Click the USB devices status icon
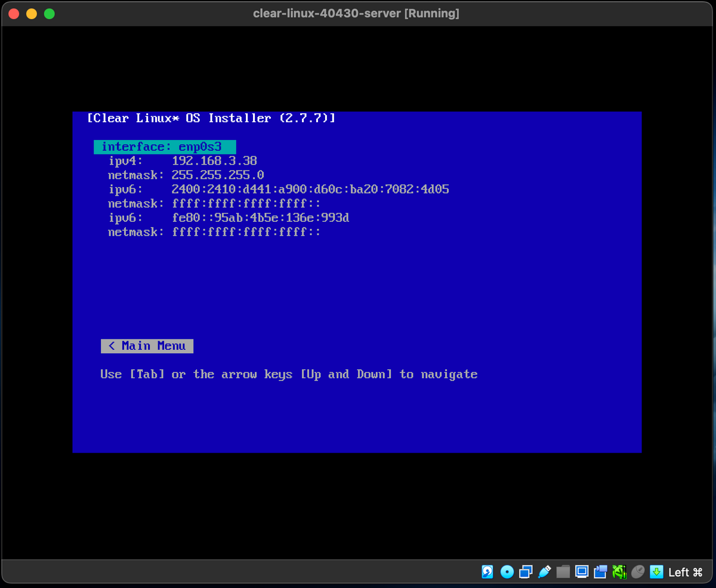This screenshot has height=588, width=716. click(x=544, y=571)
